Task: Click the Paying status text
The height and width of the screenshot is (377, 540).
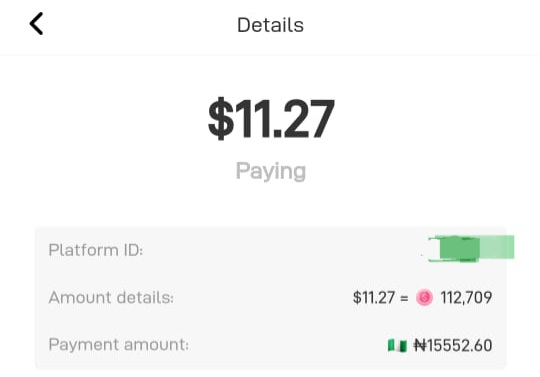Action: point(271,171)
